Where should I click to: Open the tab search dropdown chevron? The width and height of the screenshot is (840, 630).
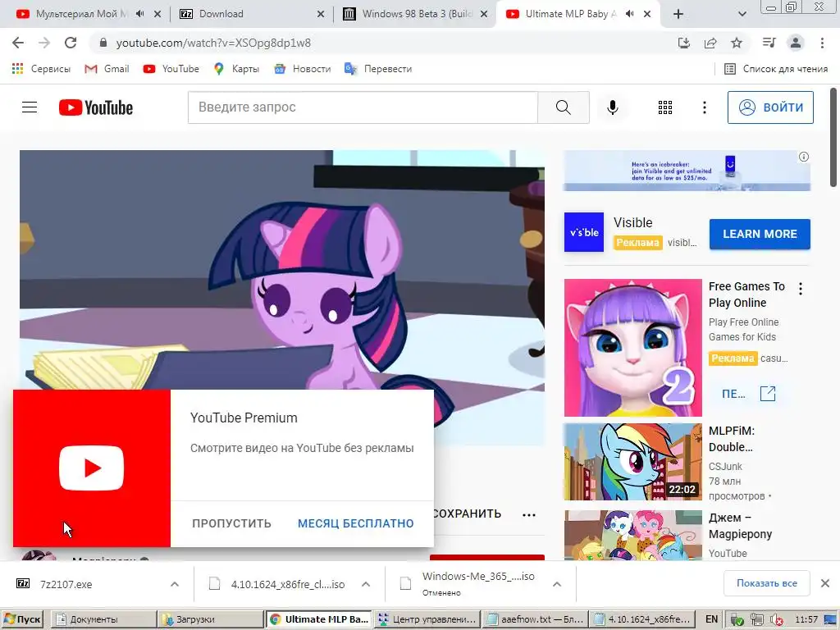click(742, 15)
